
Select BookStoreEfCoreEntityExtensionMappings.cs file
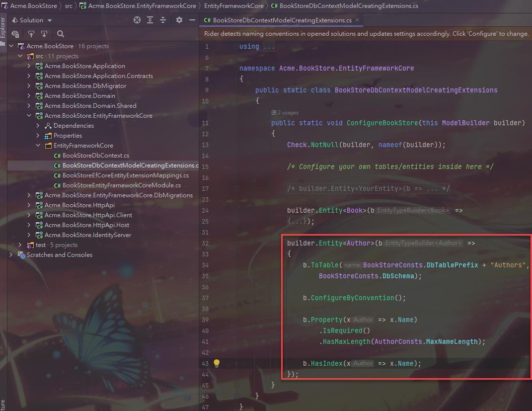[125, 175]
